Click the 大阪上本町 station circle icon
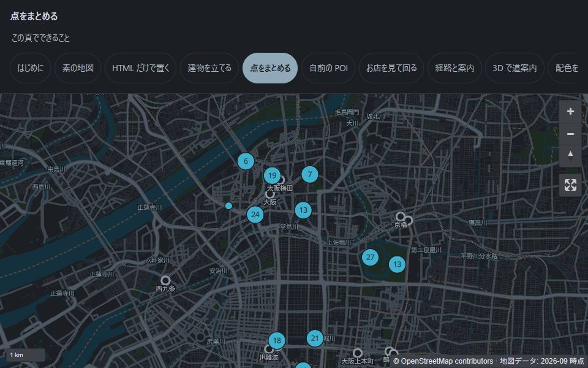 (x=358, y=353)
